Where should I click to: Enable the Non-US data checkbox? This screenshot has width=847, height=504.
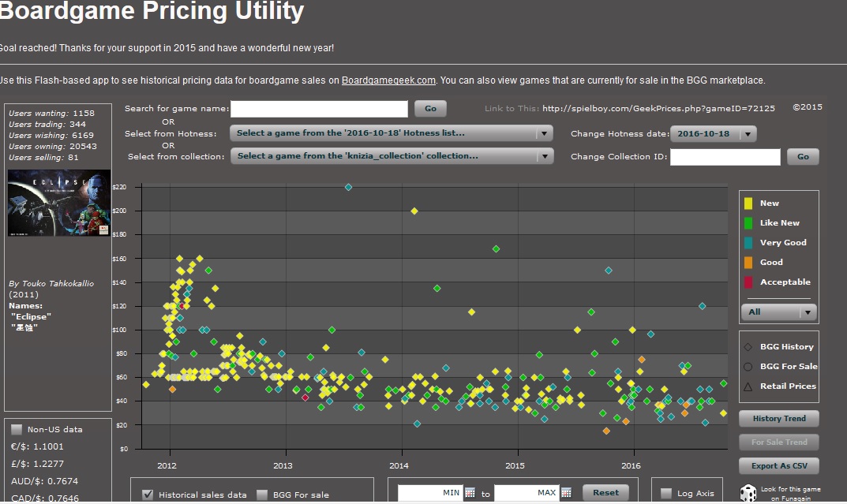tap(17, 430)
